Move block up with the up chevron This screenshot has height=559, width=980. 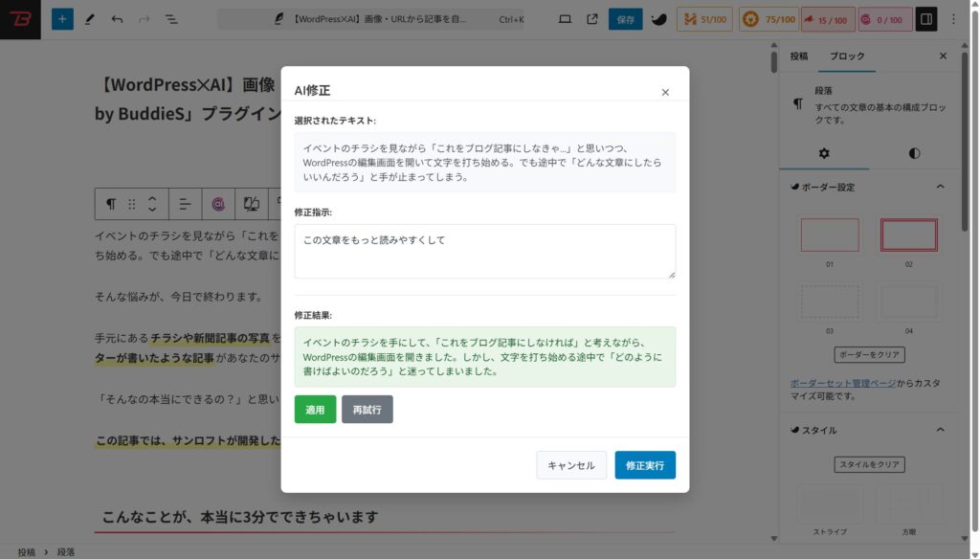[152, 197]
